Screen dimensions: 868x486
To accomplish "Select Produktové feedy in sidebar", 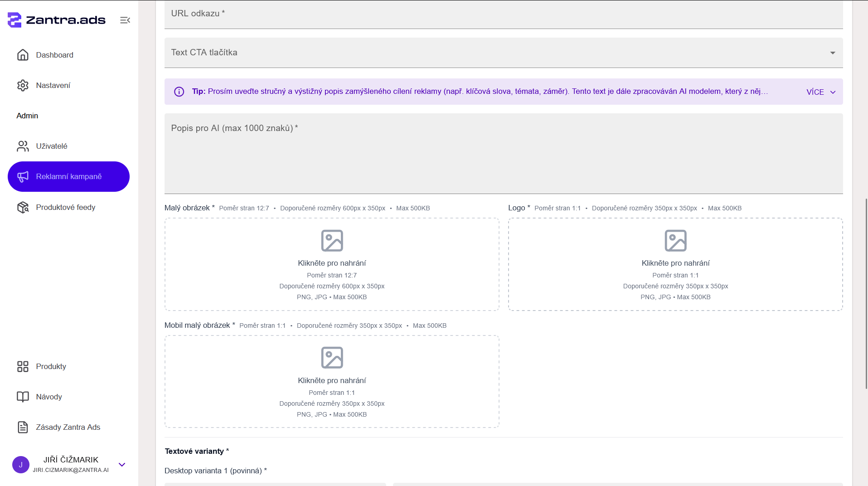I will (68, 207).
